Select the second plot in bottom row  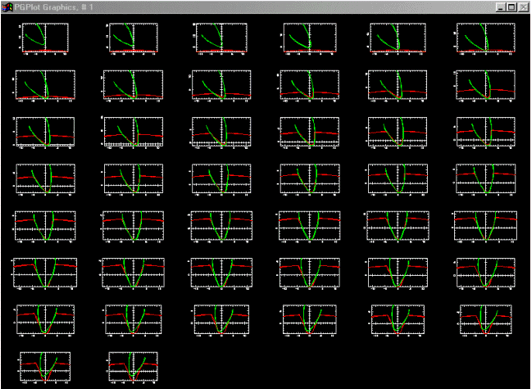pos(133,367)
